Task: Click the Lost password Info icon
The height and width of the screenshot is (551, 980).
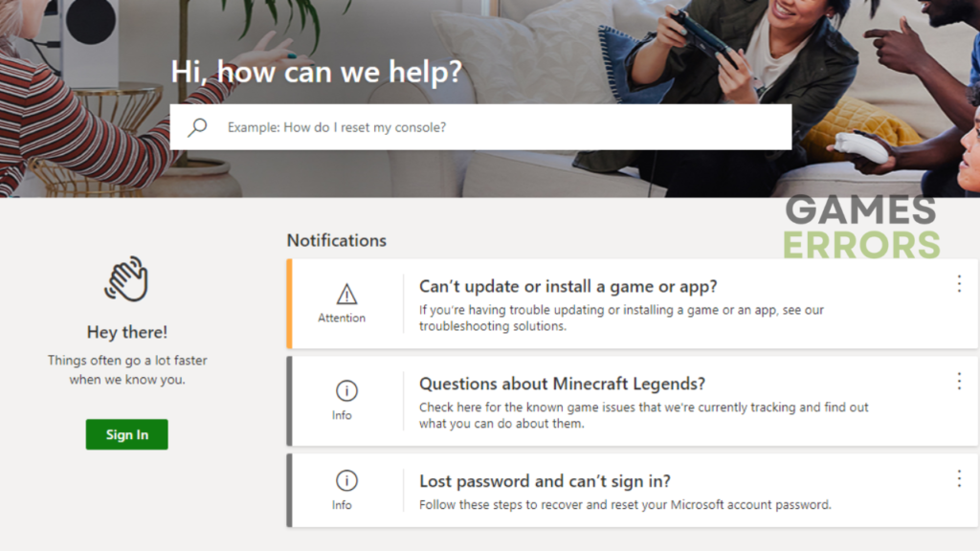Action: (x=346, y=480)
